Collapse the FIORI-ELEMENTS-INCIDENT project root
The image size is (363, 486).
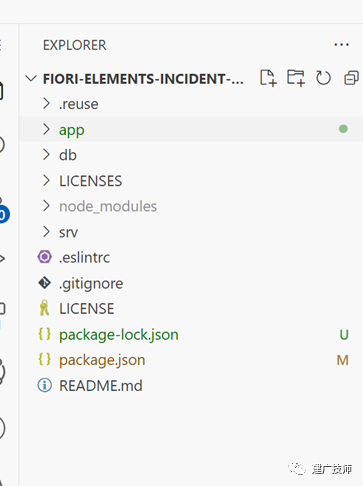tap(31, 79)
